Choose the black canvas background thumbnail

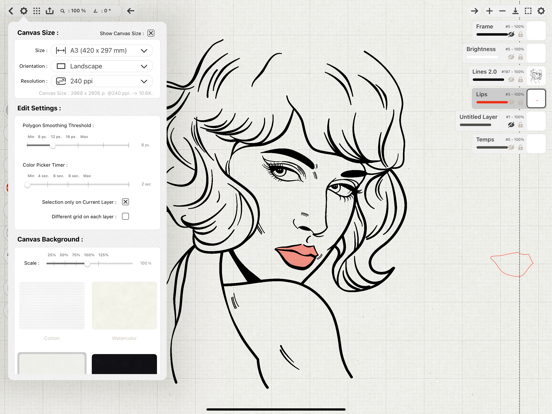(124, 364)
